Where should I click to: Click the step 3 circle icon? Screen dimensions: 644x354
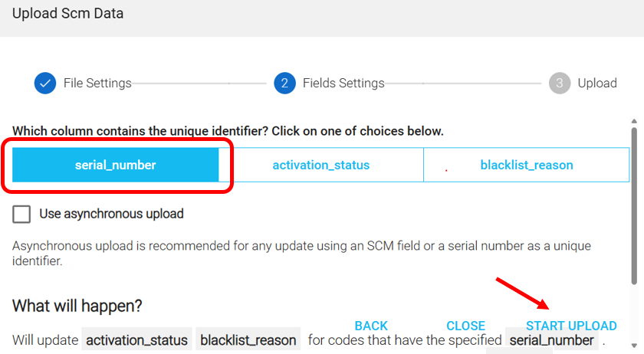[560, 84]
